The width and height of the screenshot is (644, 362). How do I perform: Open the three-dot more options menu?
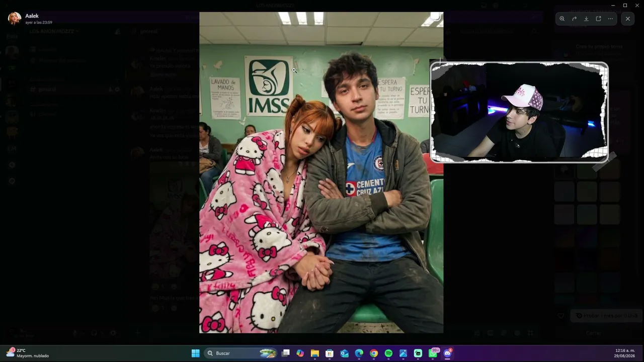pyautogui.click(x=610, y=19)
